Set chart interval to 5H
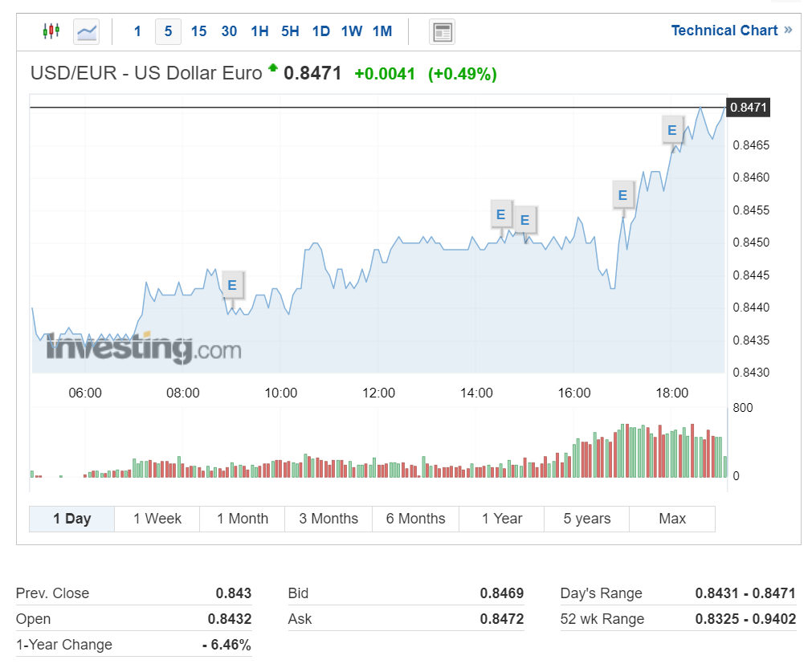812x664 pixels. [290, 31]
